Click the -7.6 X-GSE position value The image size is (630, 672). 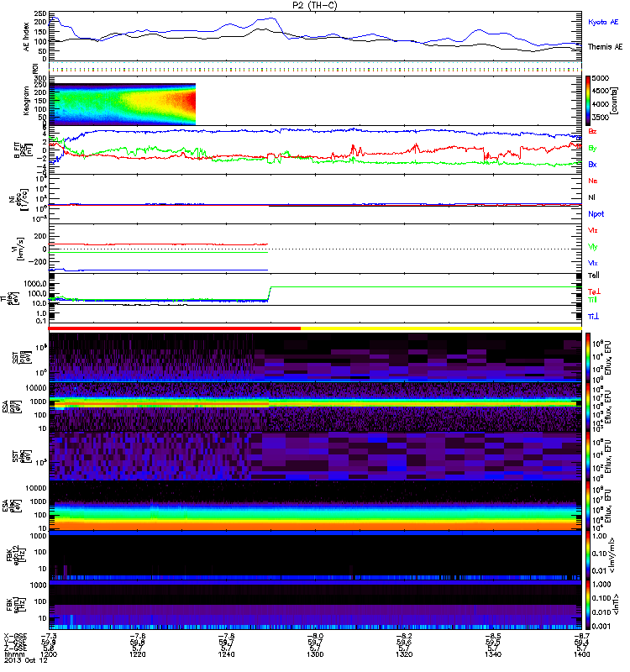138,636
